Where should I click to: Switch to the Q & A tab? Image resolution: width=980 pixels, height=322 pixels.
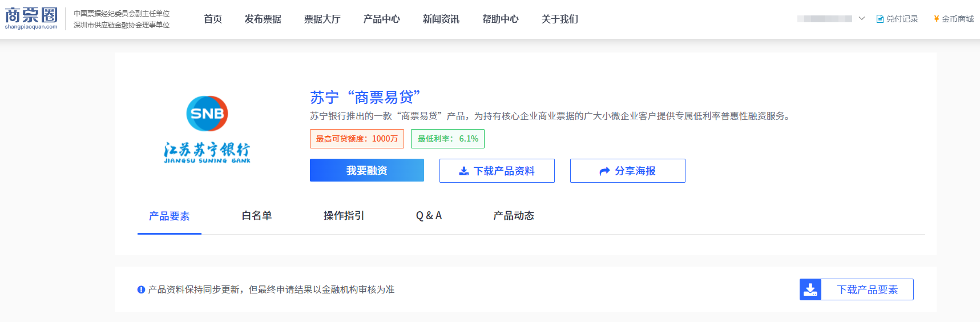pyautogui.click(x=429, y=216)
